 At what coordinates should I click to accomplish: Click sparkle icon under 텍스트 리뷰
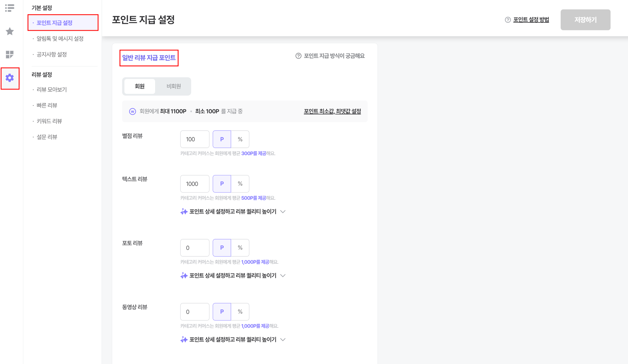[184, 212]
